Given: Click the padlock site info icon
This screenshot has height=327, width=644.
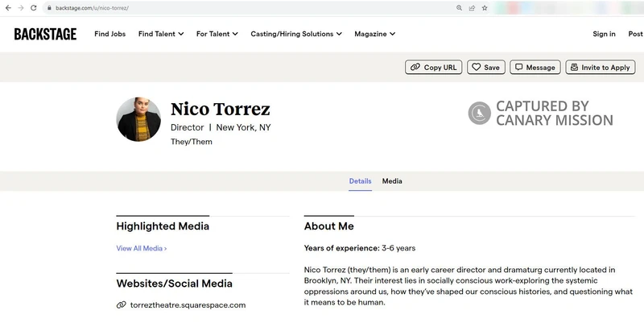Looking at the screenshot, I should click(49, 8).
